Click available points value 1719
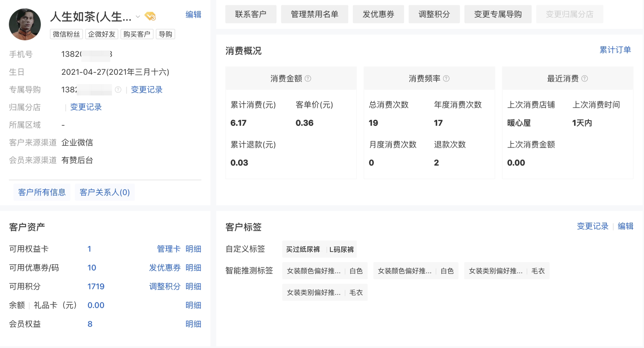644x348 pixels. point(96,287)
